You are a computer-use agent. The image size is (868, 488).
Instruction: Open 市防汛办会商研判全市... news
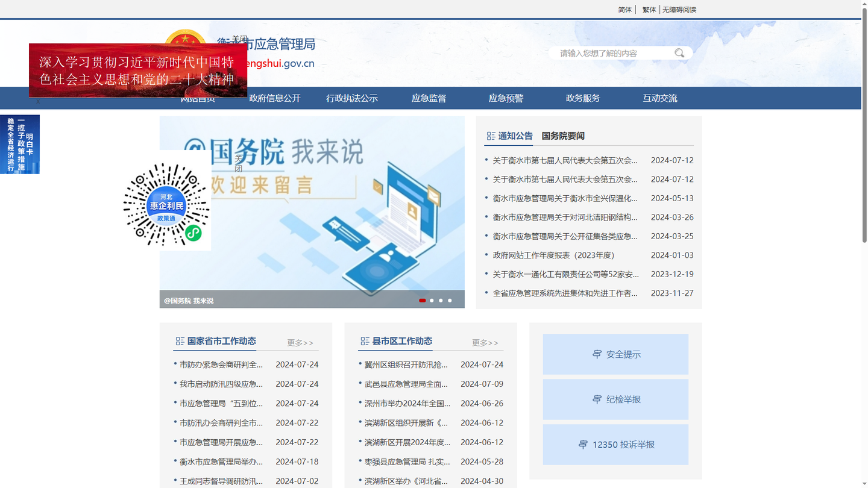[x=221, y=423]
